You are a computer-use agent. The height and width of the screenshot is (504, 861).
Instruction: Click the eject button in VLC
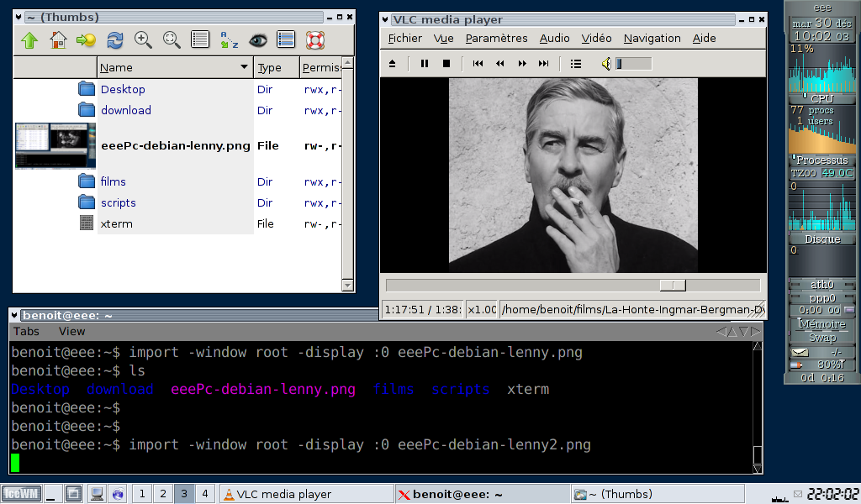(392, 64)
